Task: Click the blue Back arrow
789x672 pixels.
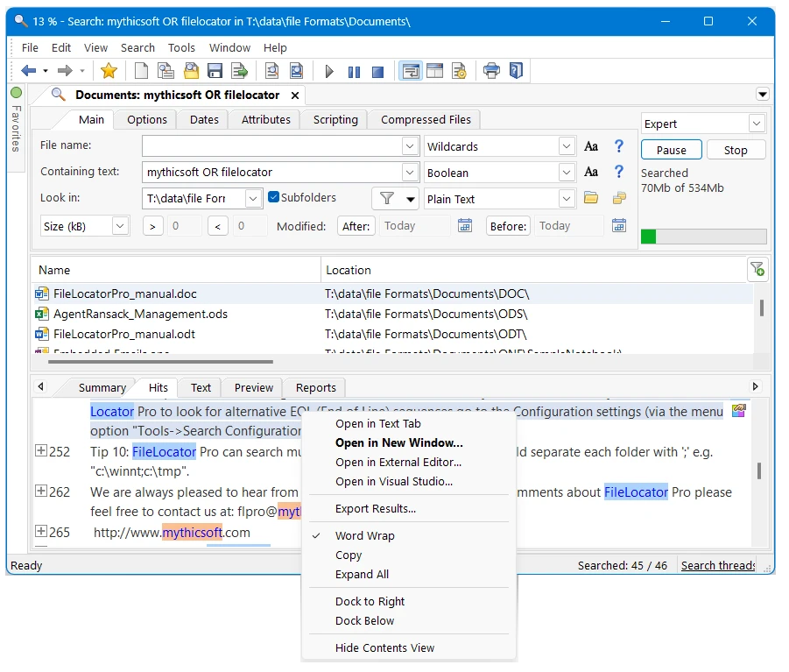Action: point(28,71)
